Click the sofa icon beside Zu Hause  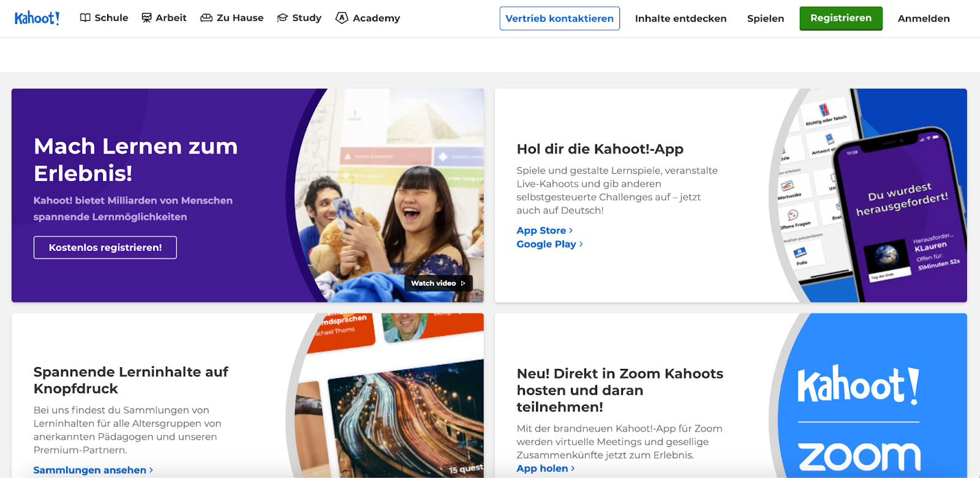[x=206, y=18]
